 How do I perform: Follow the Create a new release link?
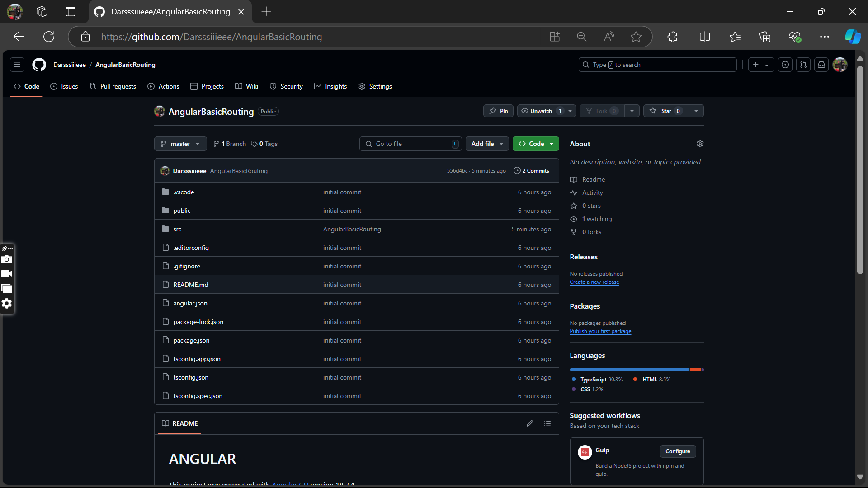(x=594, y=282)
